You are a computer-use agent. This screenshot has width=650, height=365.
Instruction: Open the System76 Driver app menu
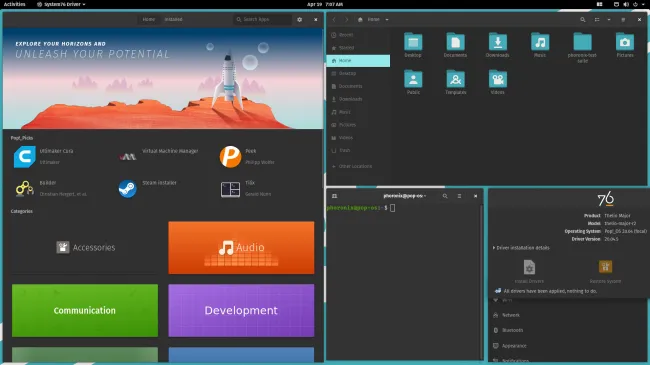tap(61, 4)
